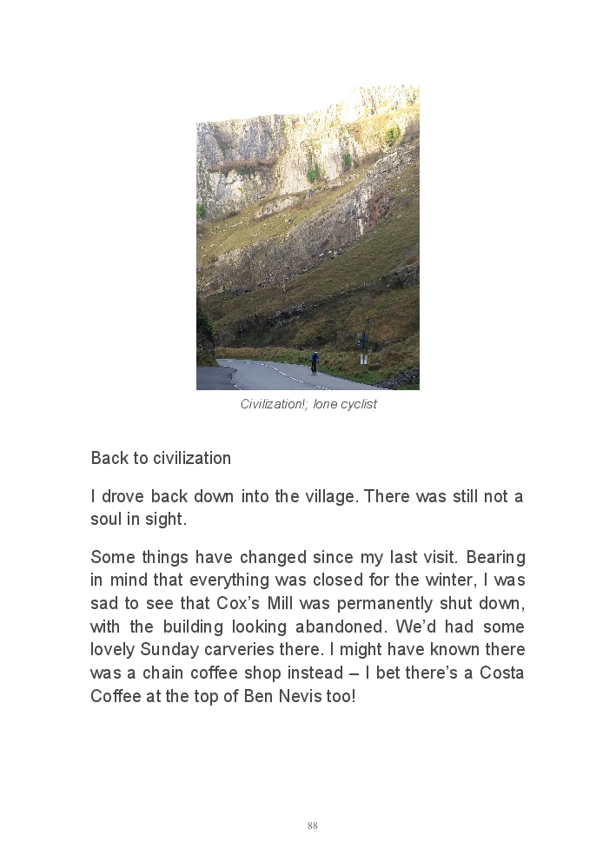The image size is (616, 862).
Task: Click the caption 'Civilization!; lone cyclist'
Action: (308, 404)
